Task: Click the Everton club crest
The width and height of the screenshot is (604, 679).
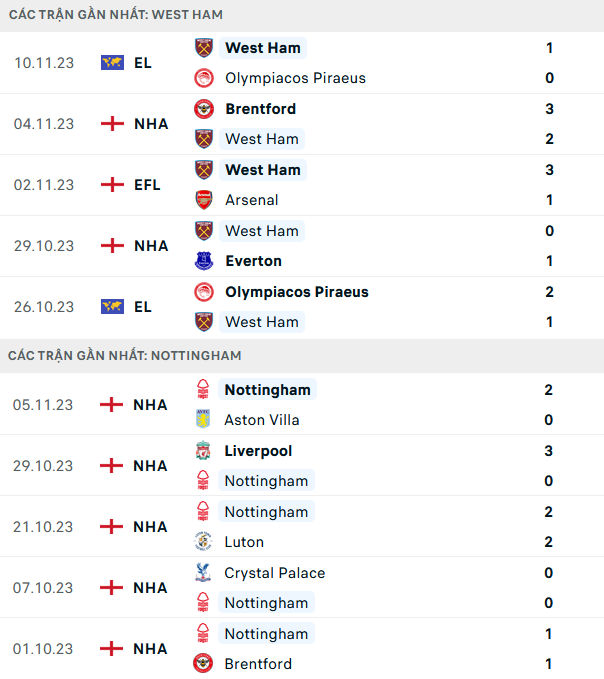Action: pyautogui.click(x=204, y=261)
